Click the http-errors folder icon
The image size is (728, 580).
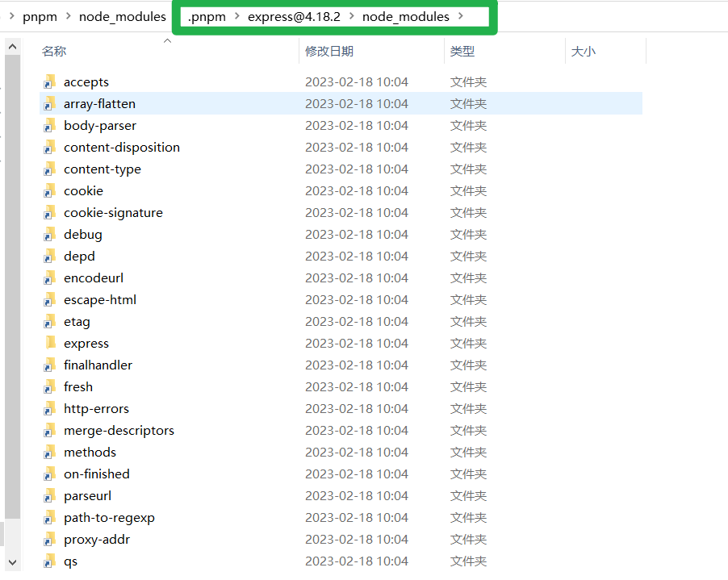(x=50, y=409)
